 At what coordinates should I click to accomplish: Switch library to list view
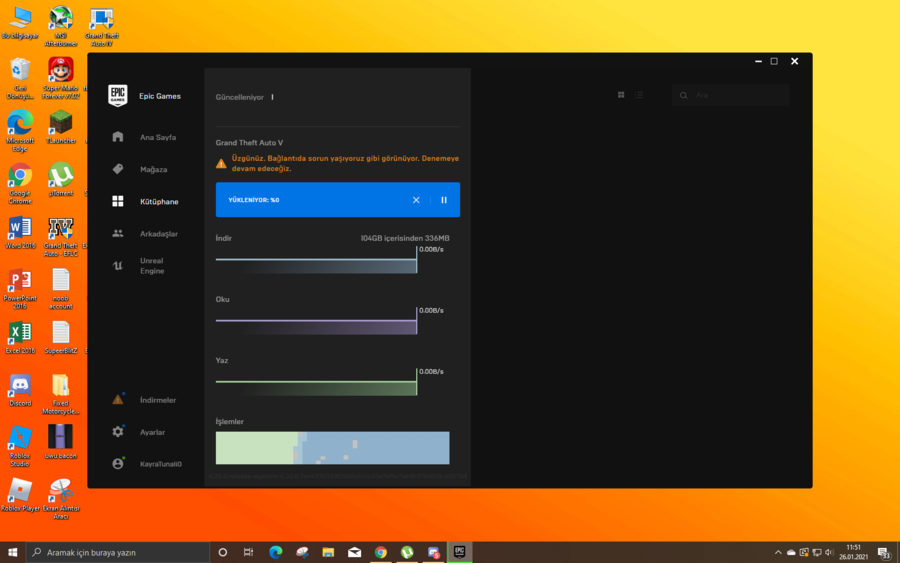tap(639, 95)
